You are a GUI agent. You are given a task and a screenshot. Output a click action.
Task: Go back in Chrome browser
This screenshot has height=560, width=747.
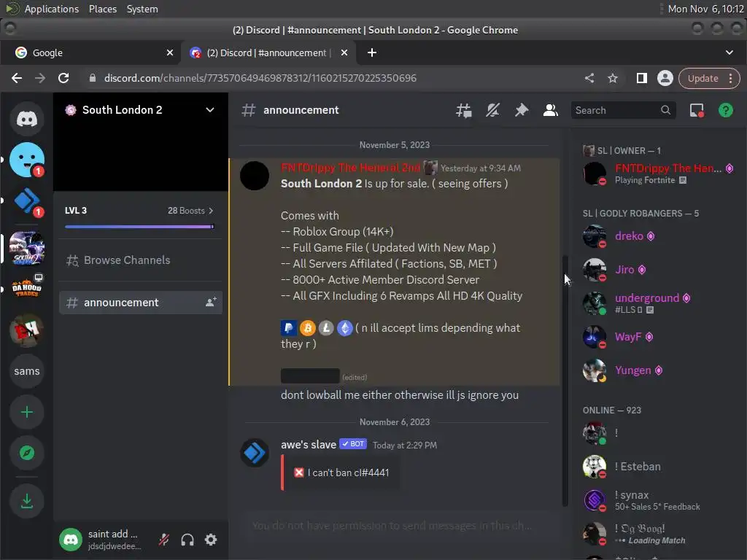point(17,78)
